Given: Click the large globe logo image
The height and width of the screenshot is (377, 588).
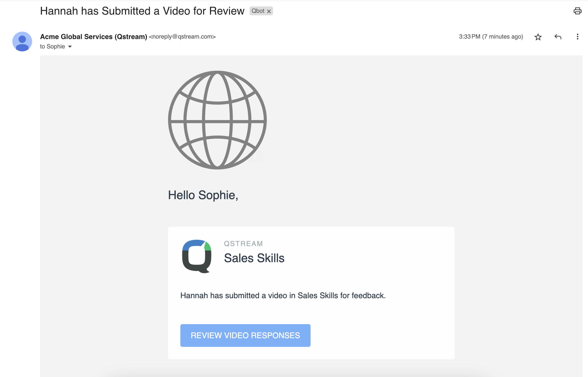Looking at the screenshot, I should click(217, 120).
